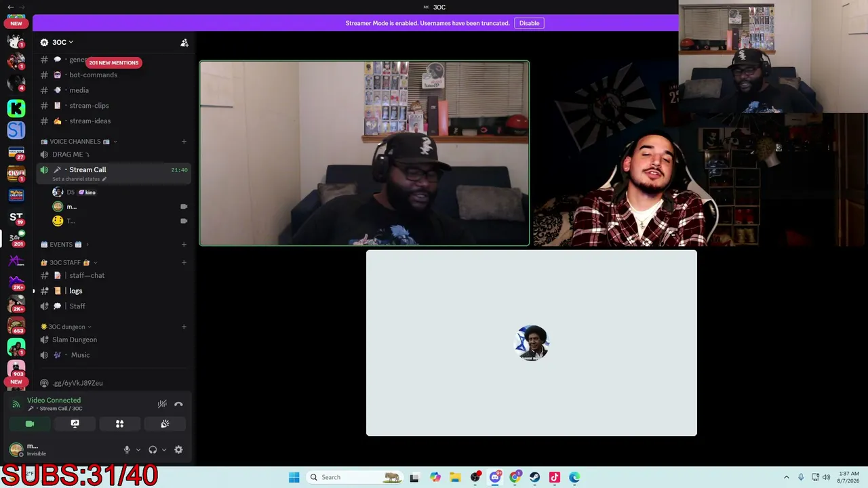Go back using the top-left arrow
Screen dimensions: 868x488
pos(10,7)
